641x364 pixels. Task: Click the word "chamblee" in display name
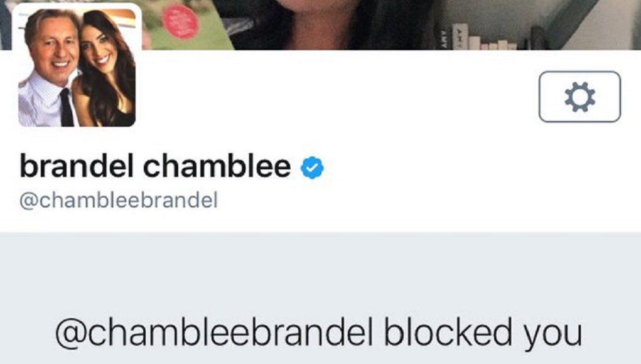[x=217, y=166]
